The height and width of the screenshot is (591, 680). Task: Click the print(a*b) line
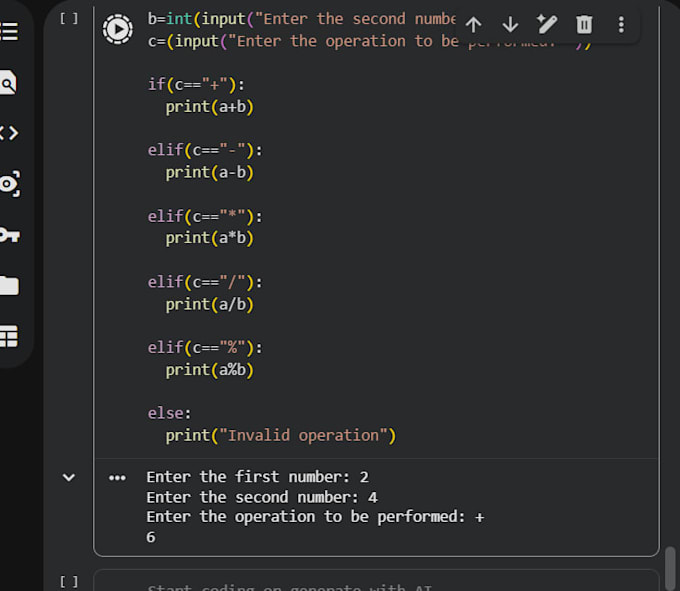(209, 238)
